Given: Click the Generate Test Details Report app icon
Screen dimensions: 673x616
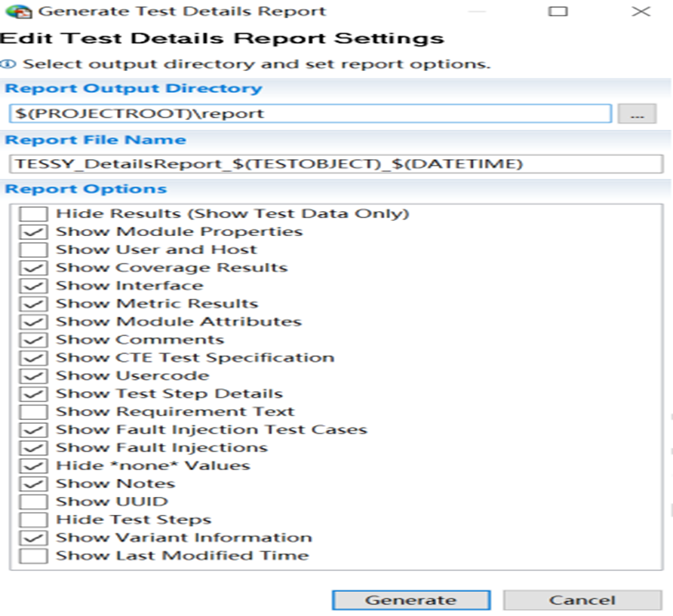Looking at the screenshot, I should (18, 11).
